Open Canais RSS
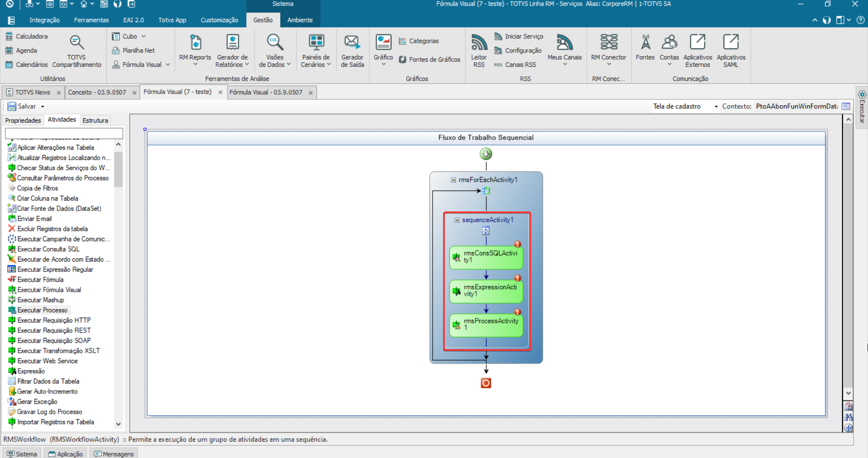This screenshot has width=868, height=458. pyautogui.click(x=515, y=65)
